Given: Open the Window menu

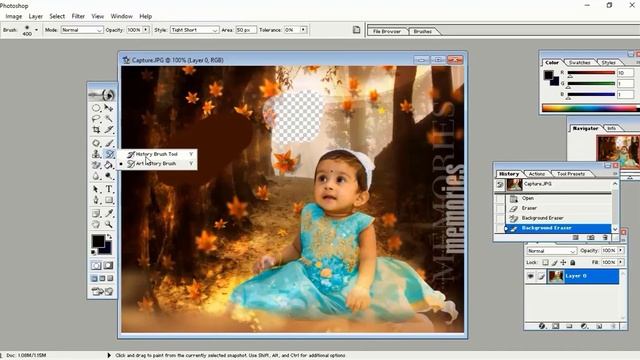Looking at the screenshot, I should (x=122, y=16).
